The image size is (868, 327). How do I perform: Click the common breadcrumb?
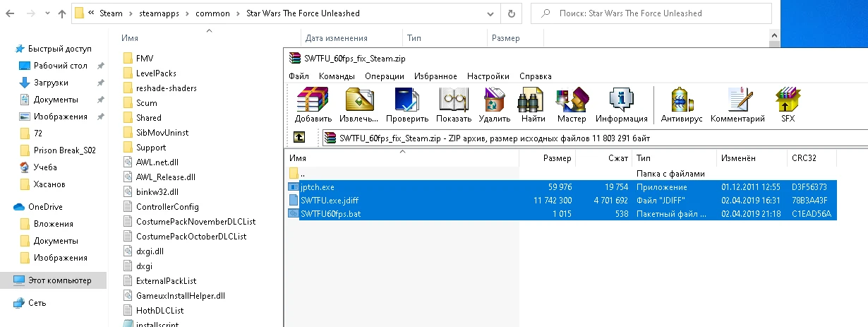[214, 13]
